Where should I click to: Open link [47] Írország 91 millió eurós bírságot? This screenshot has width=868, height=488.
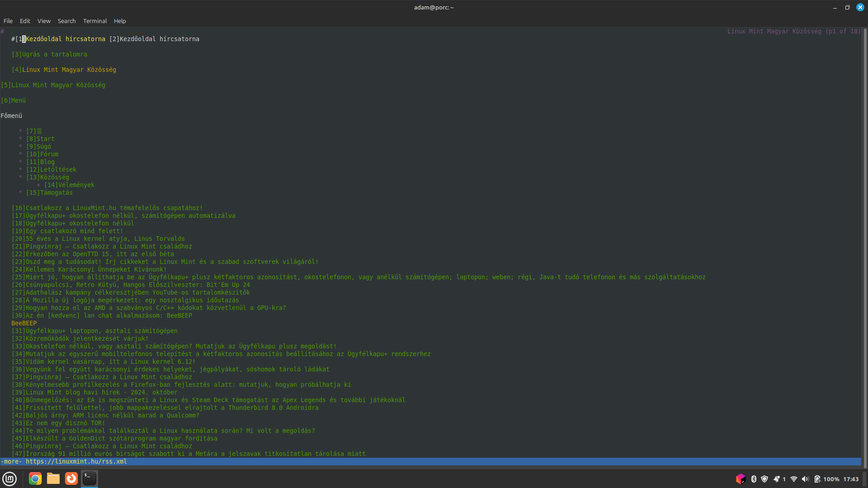(189, 454)
